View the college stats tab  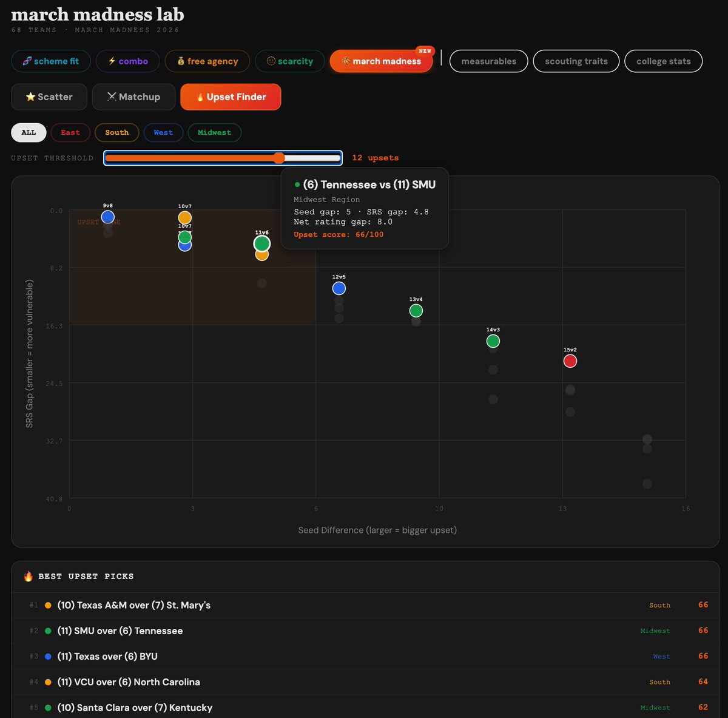pos(663,61)
